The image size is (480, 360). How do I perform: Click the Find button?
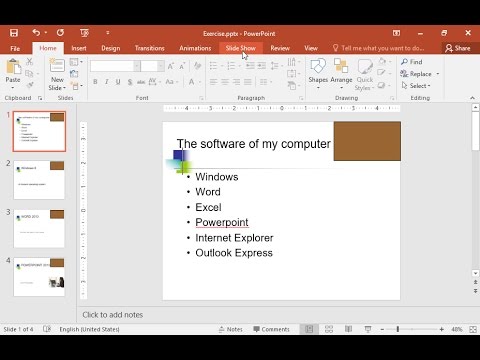tap(412, 62)
